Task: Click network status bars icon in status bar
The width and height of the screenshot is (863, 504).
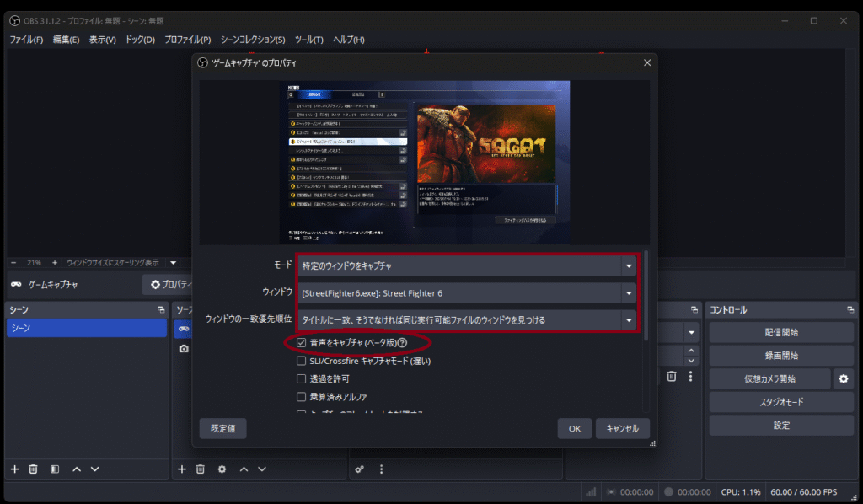Action: [591, 492]
